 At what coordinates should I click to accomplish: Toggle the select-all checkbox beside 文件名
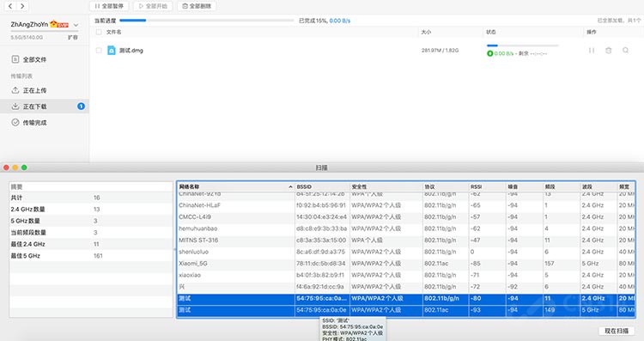pos(99,32)
